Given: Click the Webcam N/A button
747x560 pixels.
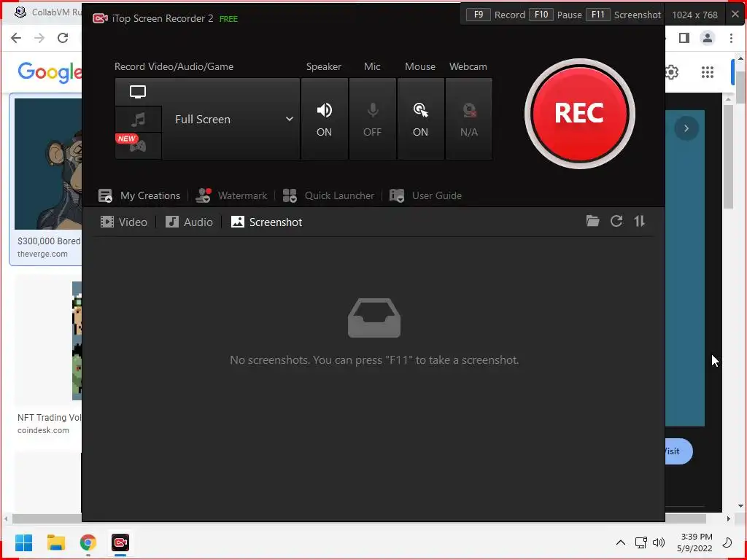Looking at the screenshot, I should 469,119.
